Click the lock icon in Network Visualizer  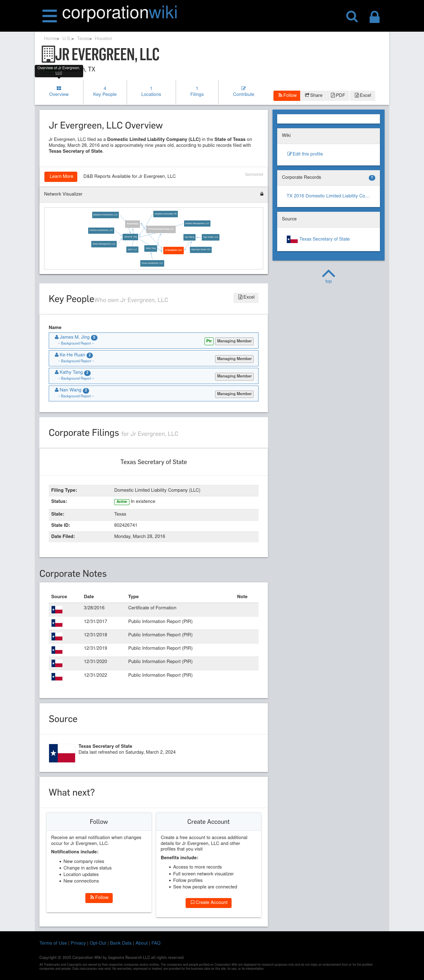tap(262, 194)
